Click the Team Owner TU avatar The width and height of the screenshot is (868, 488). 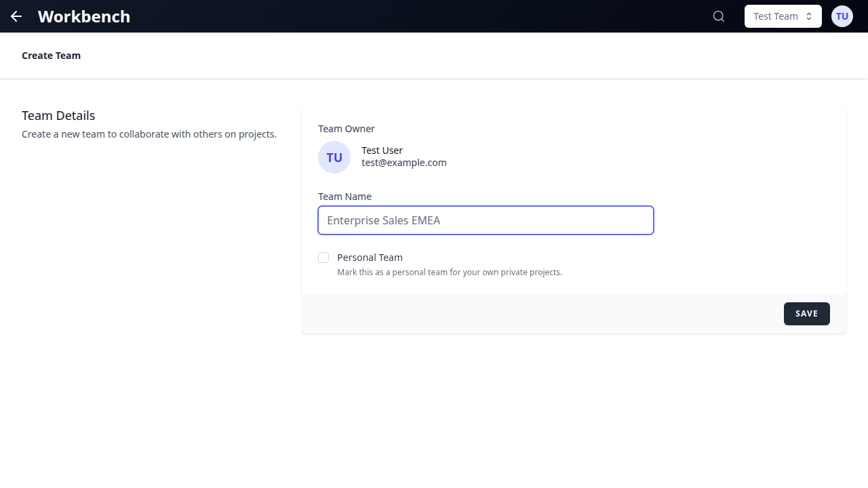tap(334, 157)
